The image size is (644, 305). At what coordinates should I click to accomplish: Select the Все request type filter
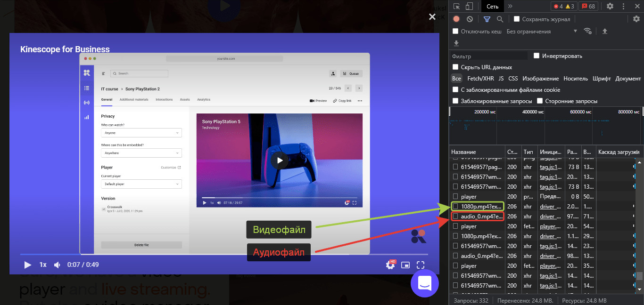pos(456,79)
